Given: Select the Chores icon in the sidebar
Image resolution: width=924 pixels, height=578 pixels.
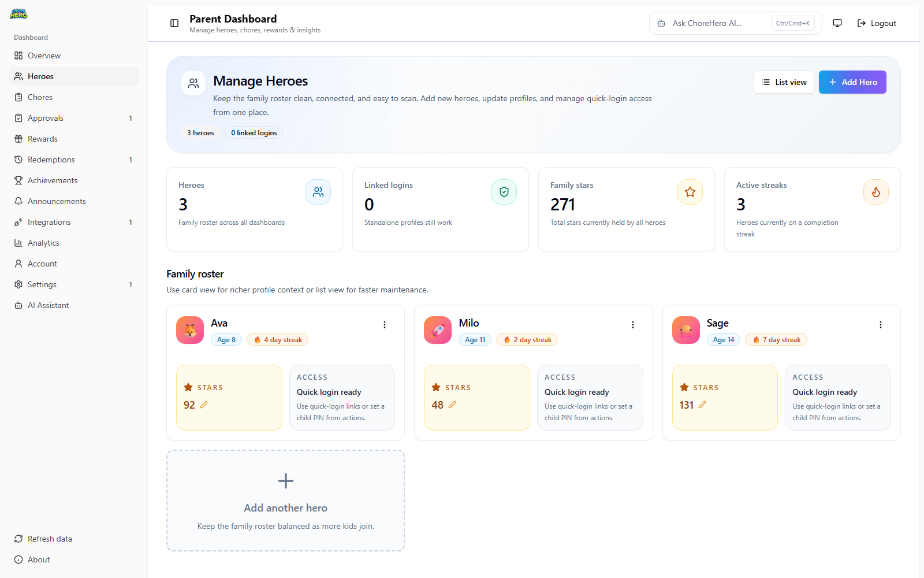Looking at the screenshot, I should [19, 97].
